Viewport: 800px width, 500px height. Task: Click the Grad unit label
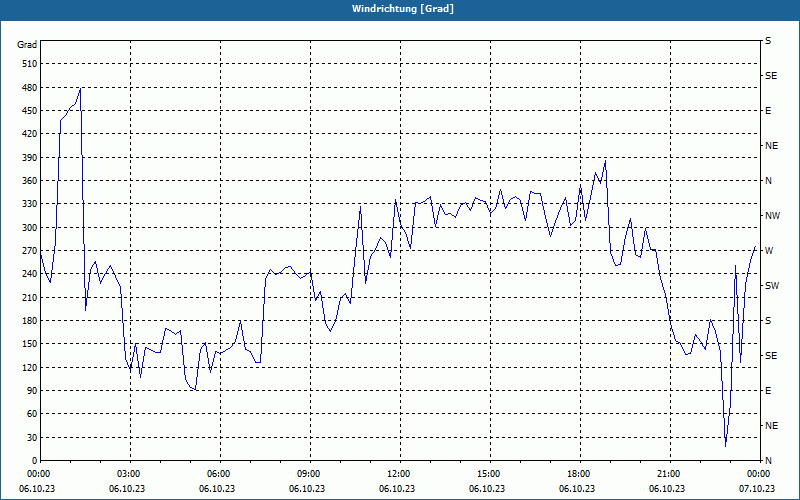click(x=27, y=45)
